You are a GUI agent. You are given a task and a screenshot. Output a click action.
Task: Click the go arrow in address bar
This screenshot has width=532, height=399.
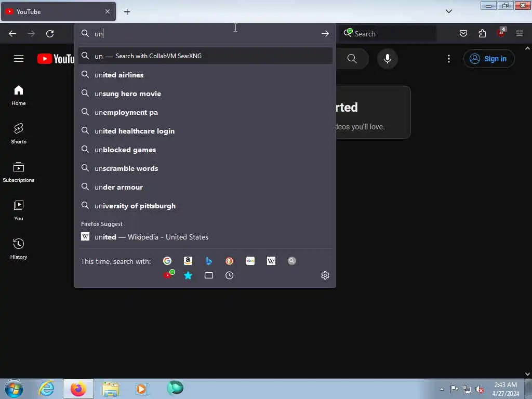point(325,34)
